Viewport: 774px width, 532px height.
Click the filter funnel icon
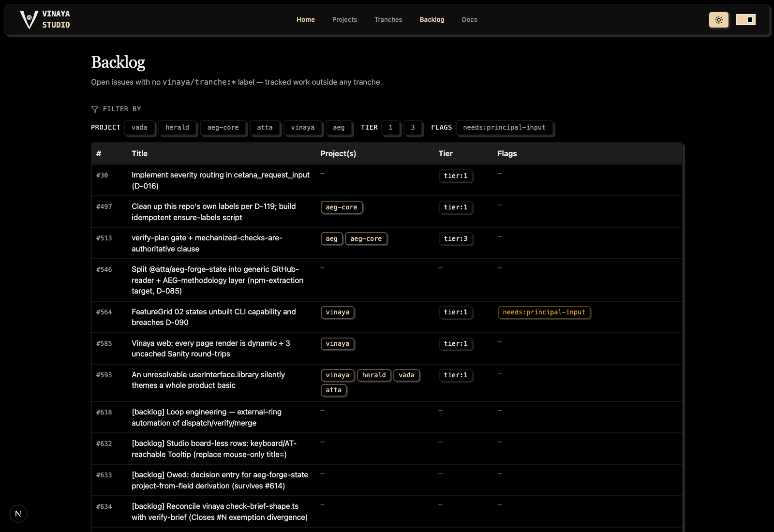[x=95, y=109]
